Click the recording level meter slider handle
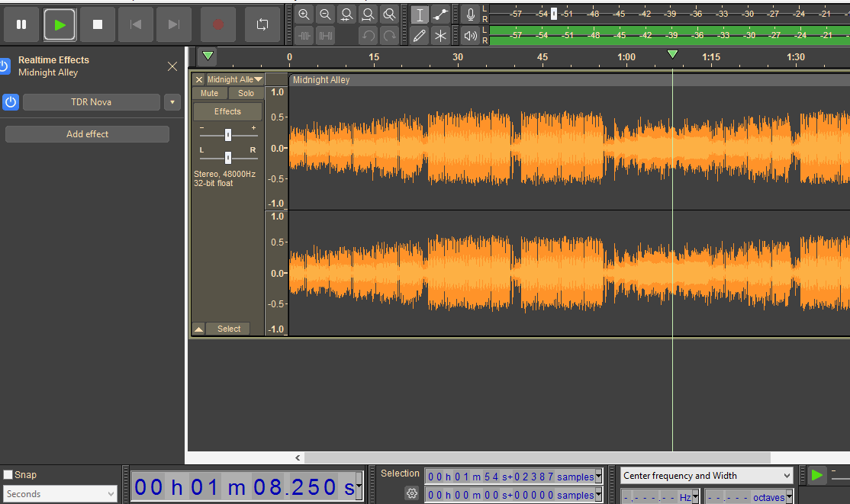 coord(554,14)
